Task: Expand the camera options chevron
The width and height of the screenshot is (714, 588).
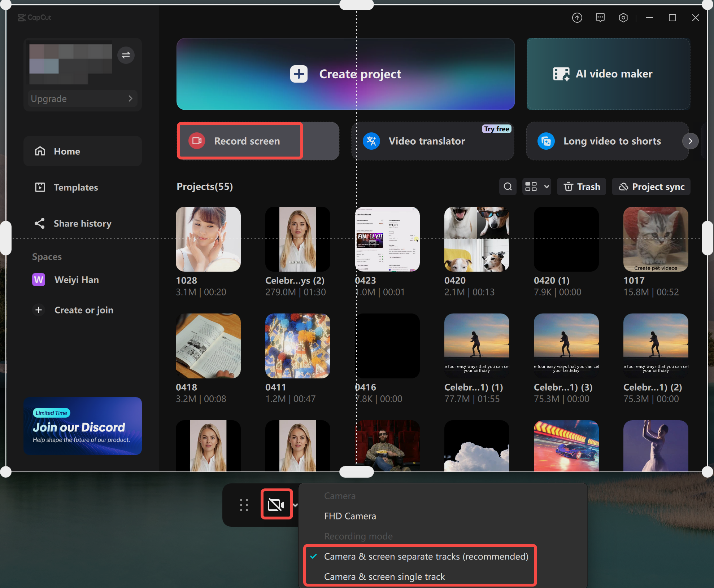Action: (x=296, y=505)
